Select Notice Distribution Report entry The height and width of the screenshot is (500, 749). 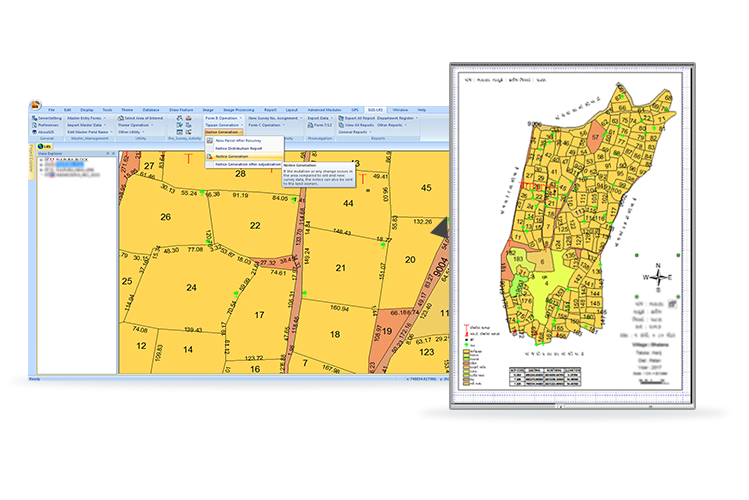244,149
